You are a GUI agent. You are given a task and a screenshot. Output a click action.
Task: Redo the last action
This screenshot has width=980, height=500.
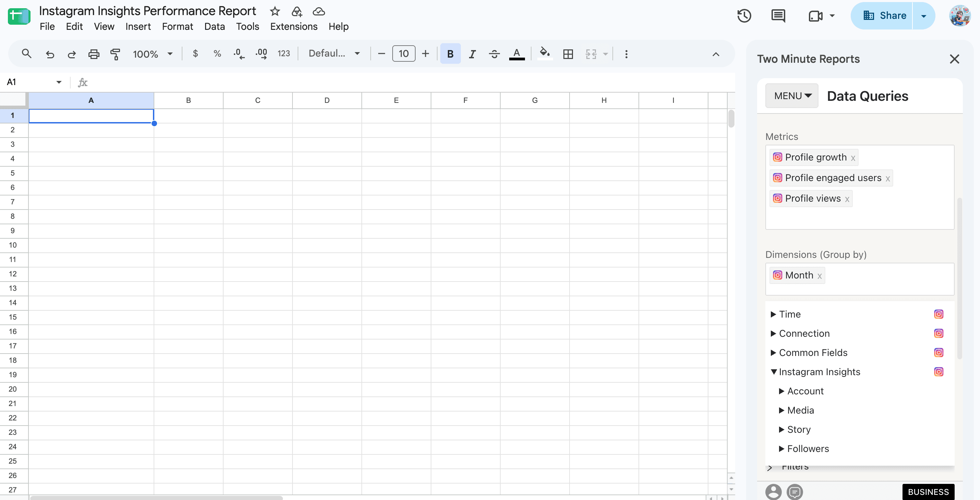72,54
